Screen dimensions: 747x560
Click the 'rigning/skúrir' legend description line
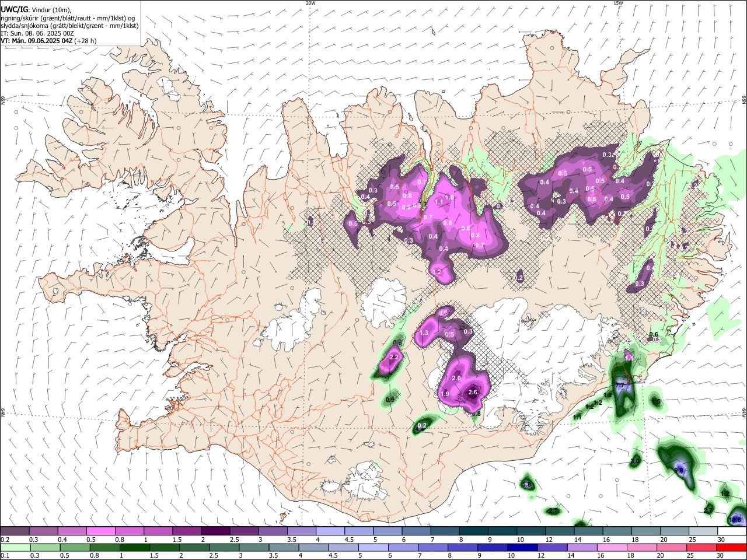68,17
